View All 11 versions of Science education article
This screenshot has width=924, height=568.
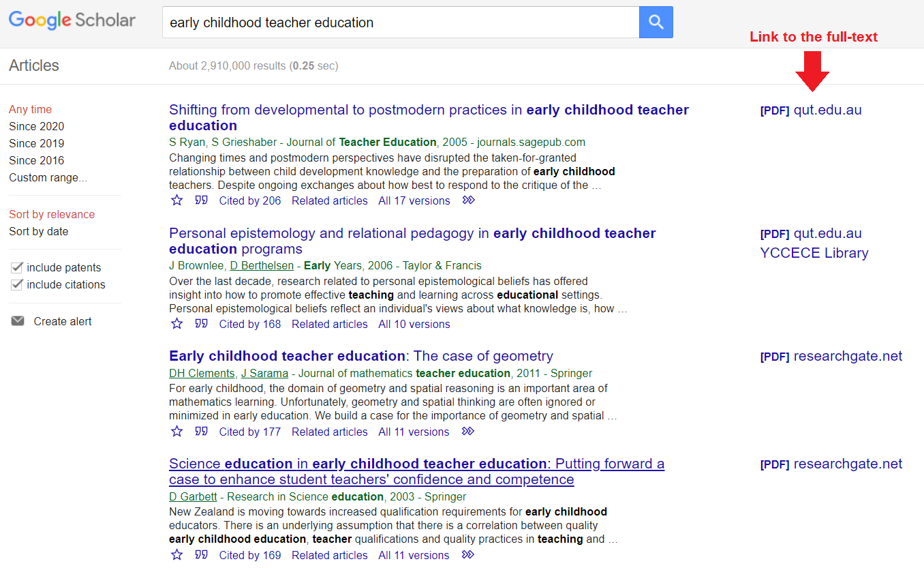(414, 555)
